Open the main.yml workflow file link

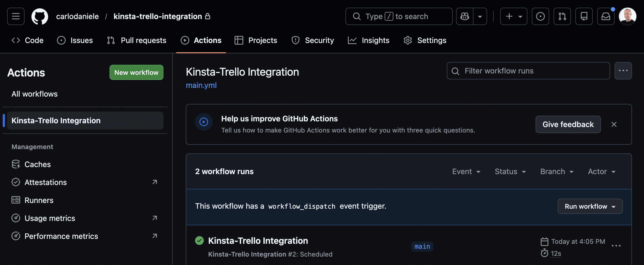pyautogui.click(x=201, y=85)
